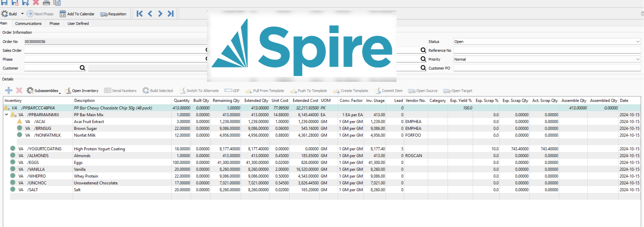Click the Customer search magnifier icon
Screen dimensions: 644x227
click(82, 68)
